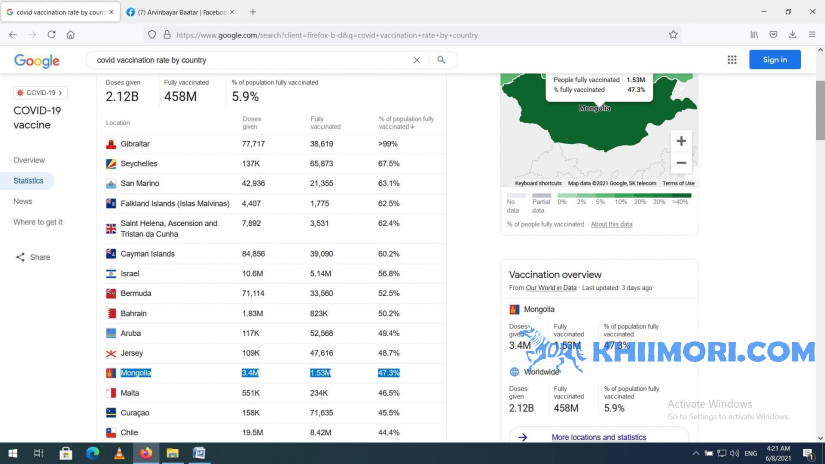Open the Pocket save icon

click(x=773, y=35)
